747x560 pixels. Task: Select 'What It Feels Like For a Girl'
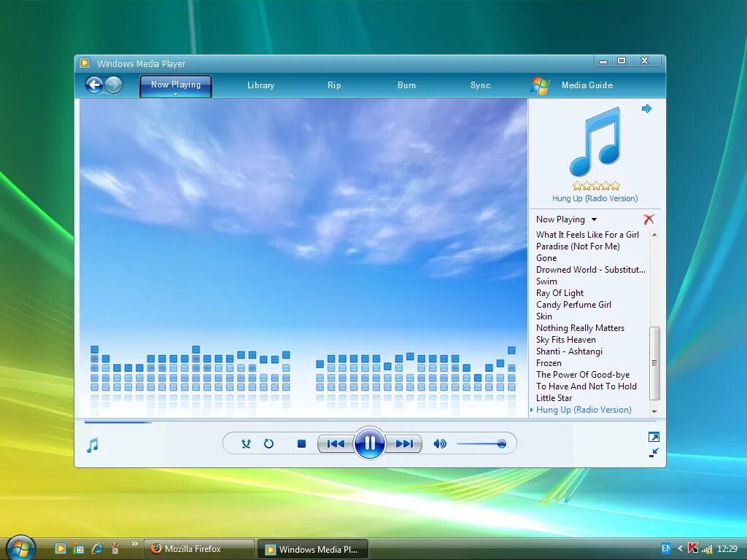tap(587, 235)
